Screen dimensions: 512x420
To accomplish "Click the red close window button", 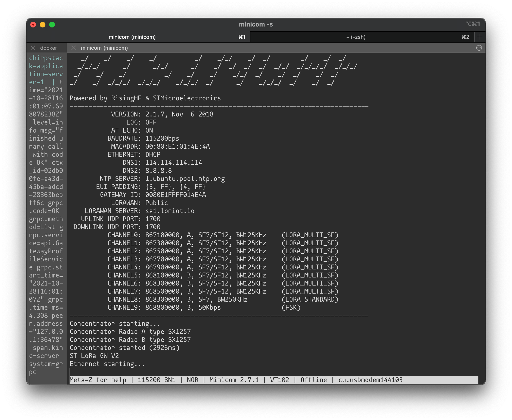I will click(x=33, y=25).
